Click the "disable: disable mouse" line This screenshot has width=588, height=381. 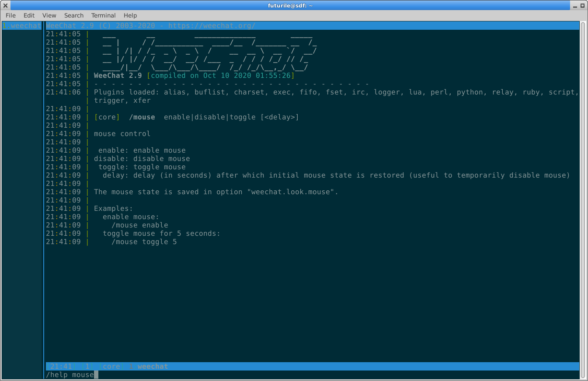coord(142,159)
